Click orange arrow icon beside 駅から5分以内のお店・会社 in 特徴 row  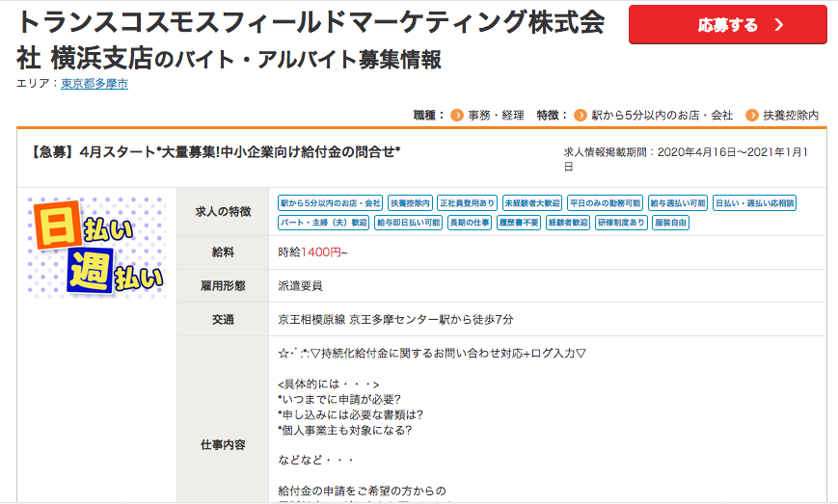point(581,115)
